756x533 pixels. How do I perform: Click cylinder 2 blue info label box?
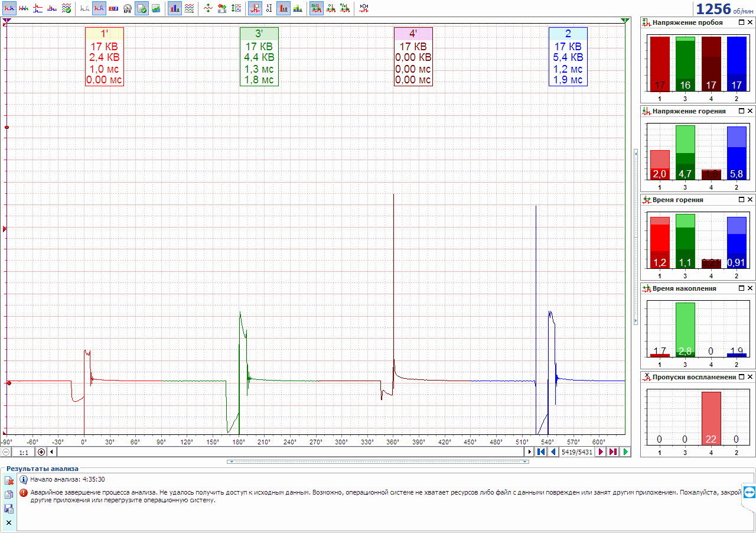pos(568,57)
